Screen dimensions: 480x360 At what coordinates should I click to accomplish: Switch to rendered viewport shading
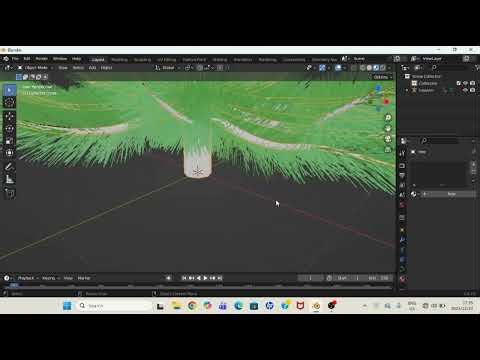pyautogui.click(x=383, y=68)
